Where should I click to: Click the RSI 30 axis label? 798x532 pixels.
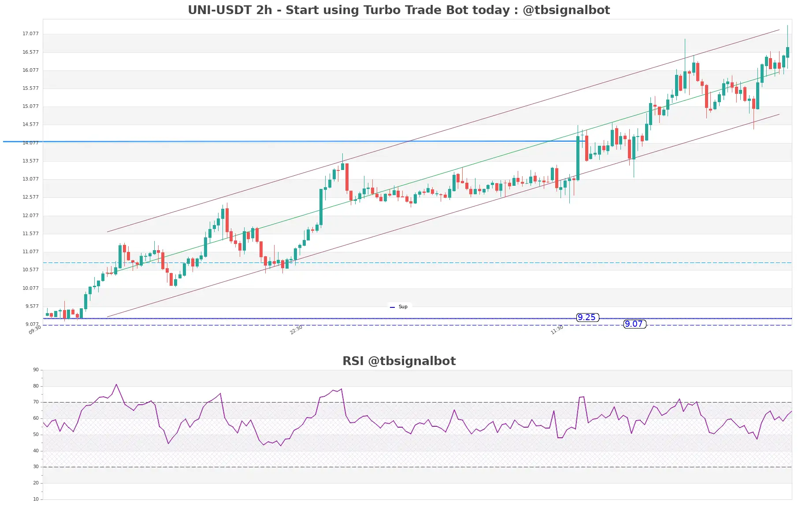36,467
